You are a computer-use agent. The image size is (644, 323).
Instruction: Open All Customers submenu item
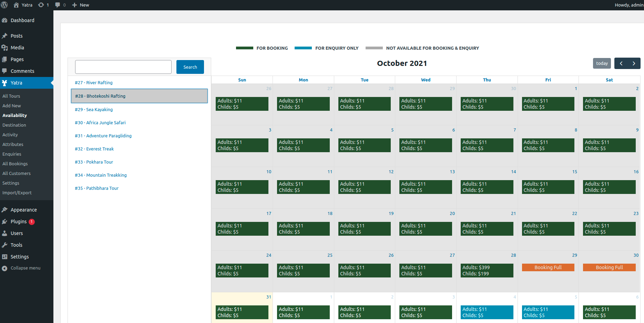point(17,174)
